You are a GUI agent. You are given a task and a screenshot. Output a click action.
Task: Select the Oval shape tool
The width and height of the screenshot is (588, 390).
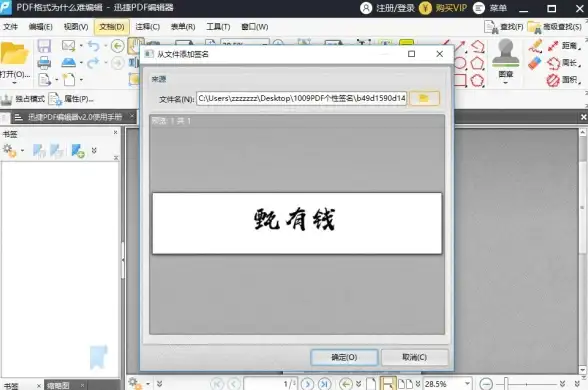460,63
